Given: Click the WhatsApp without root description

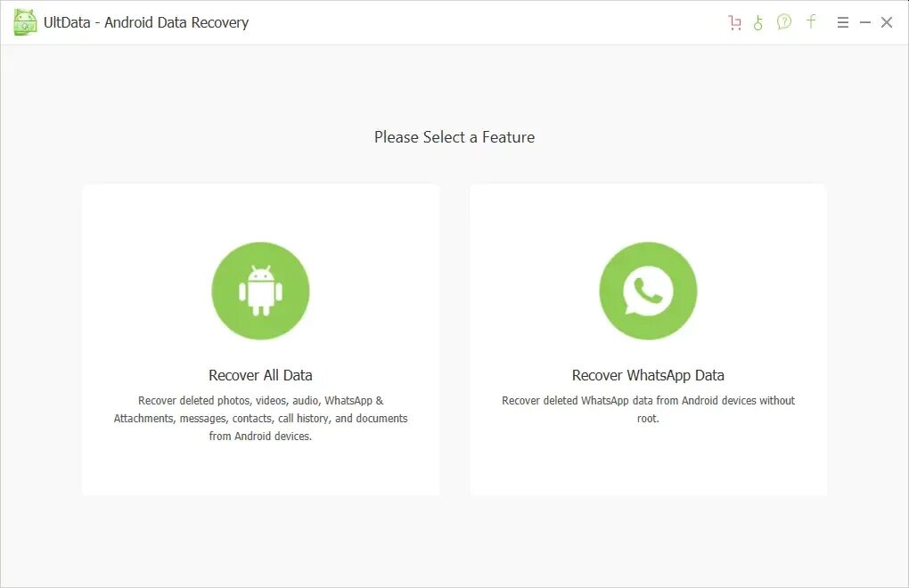Looking at the screenshot, I should [648, 409].
